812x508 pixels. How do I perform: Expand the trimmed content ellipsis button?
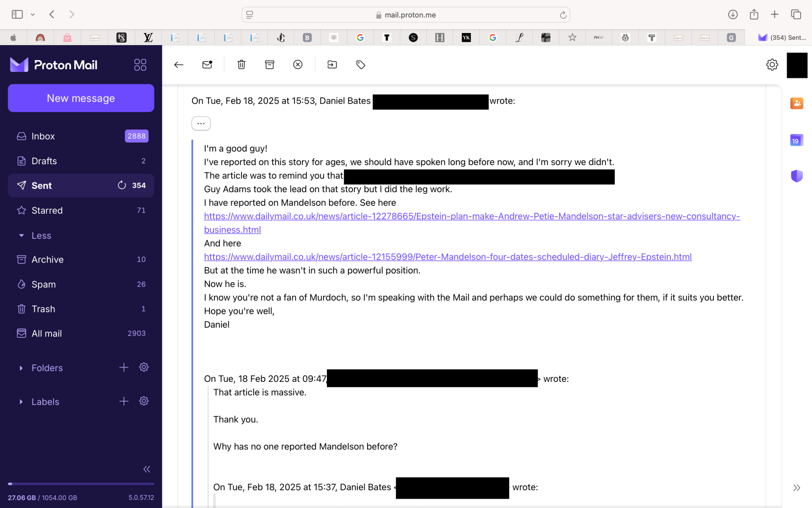[x=201, y=124]
